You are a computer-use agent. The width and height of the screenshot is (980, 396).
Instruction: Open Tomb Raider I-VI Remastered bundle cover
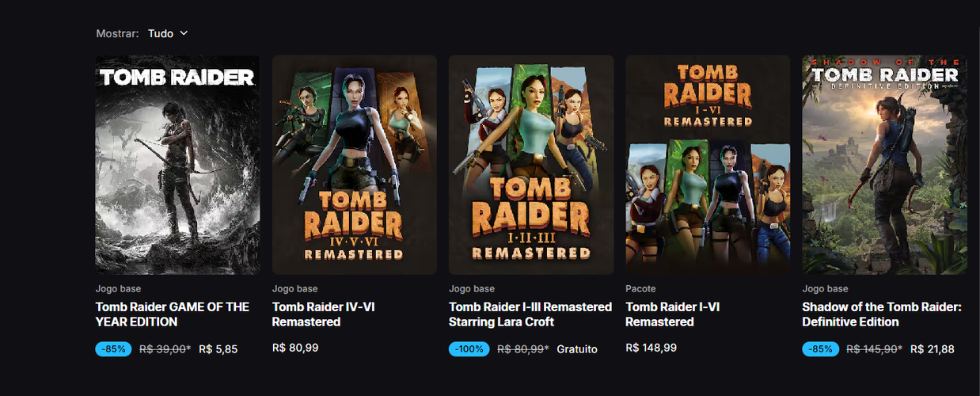[708, 165]
